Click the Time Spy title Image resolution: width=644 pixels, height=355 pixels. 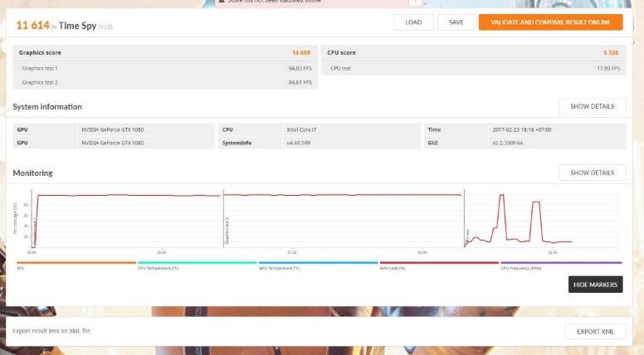coord(77,26)
